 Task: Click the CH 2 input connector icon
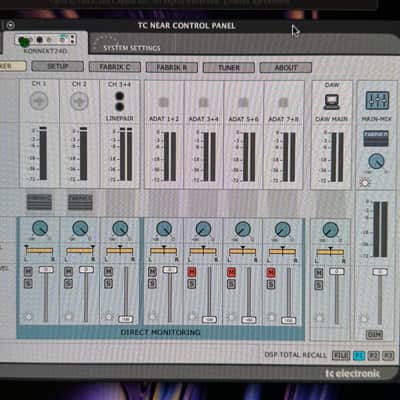point(79,100)
